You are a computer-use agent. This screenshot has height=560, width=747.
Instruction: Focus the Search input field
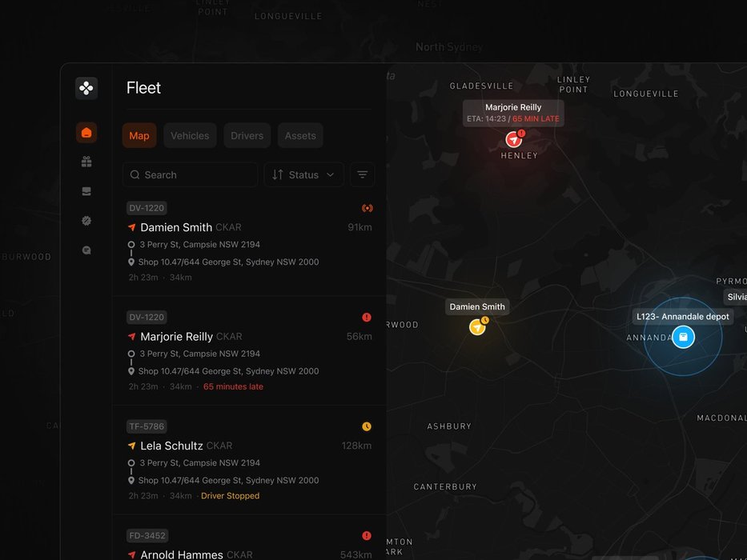[190, 174]
